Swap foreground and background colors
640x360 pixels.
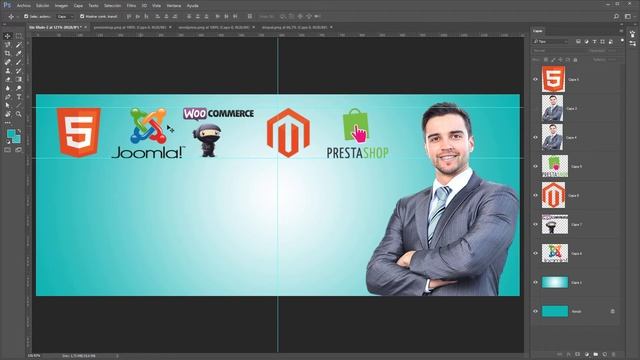point(19,131)
